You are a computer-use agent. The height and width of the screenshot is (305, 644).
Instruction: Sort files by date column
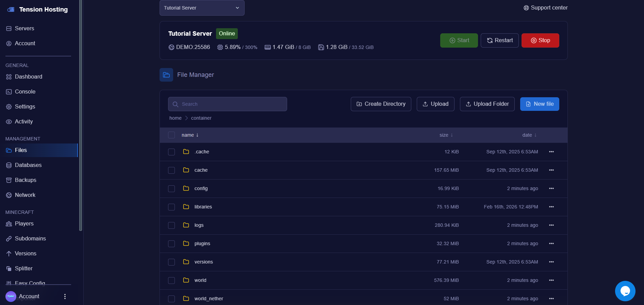tap(529, 135)
